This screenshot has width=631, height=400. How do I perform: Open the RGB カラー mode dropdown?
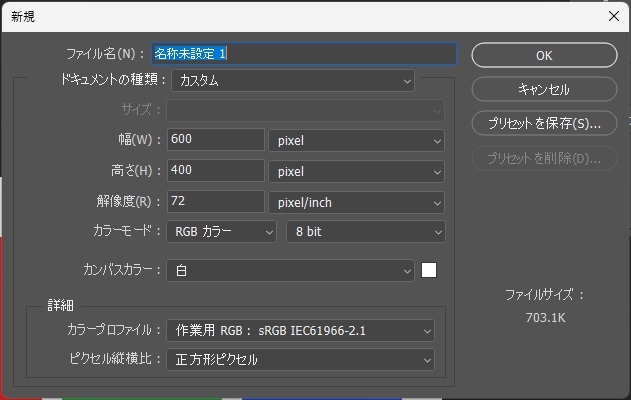tap(222, 232)
